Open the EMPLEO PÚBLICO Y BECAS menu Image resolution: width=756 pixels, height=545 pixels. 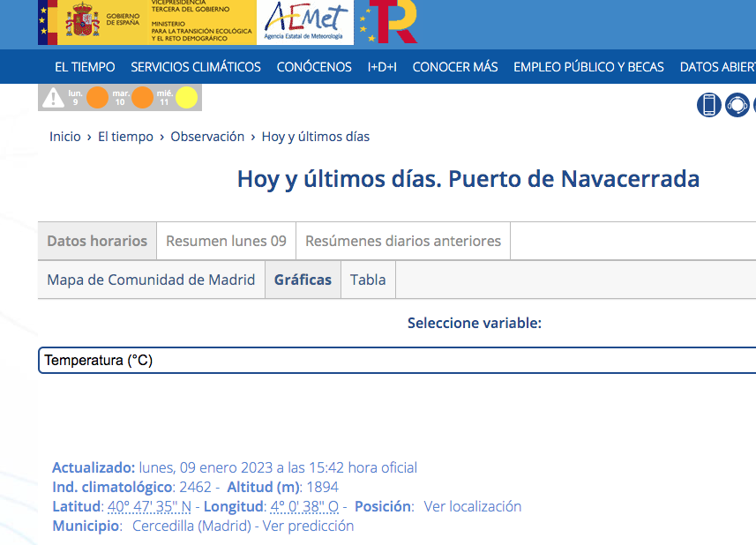tap(588, 67)
